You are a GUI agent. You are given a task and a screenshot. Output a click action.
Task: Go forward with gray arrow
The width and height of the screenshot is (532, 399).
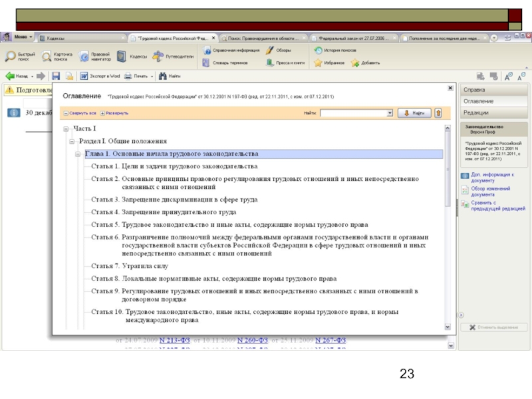41,76
